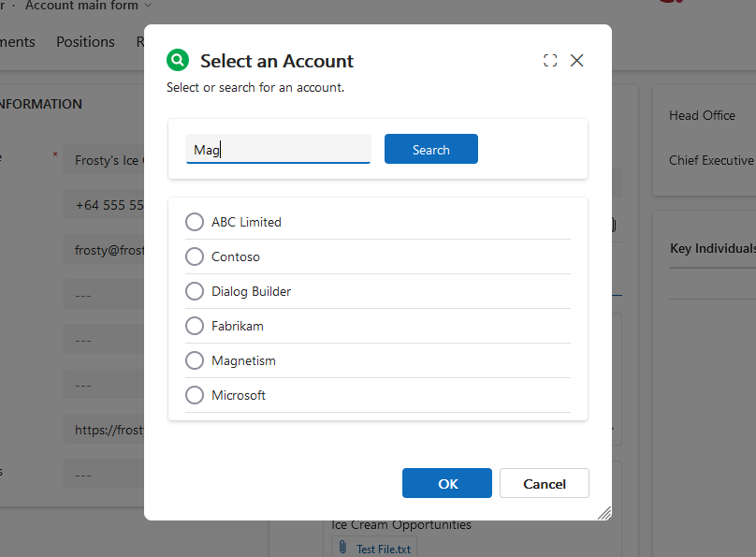Select the Microsoft account option
The height and width of the screenshot is (557, 756).
194,395
